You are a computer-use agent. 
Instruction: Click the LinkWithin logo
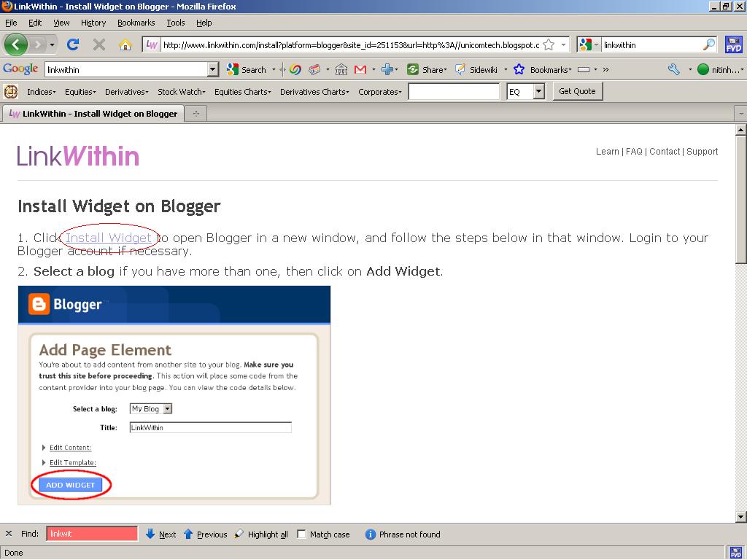click(x=78, y=156)
